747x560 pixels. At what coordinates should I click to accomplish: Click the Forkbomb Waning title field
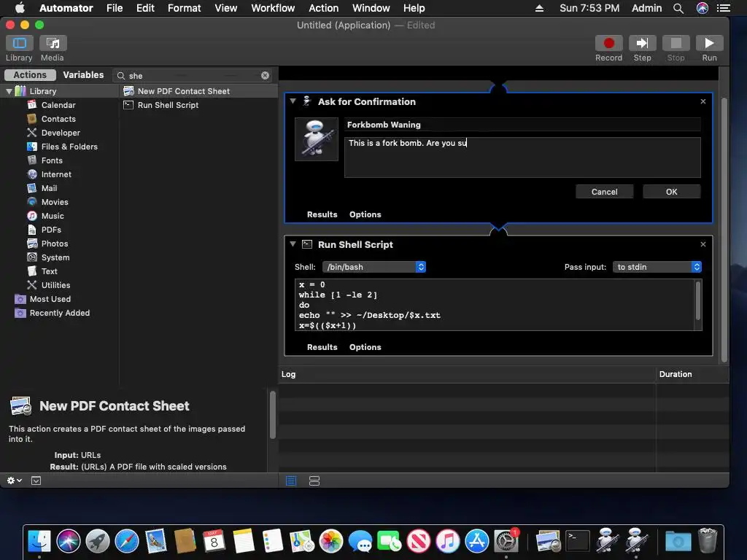coord(522,125)
